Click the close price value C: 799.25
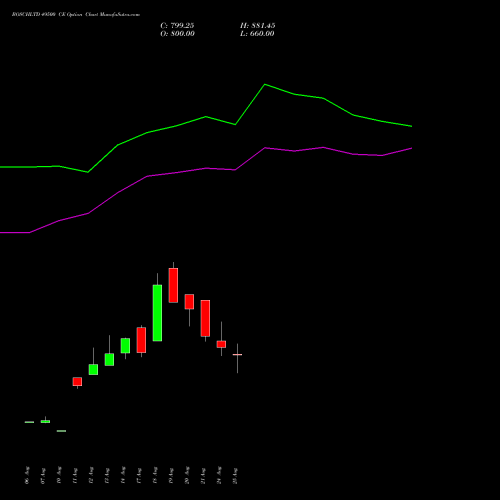The image size is (500, 500). pyautogui.click(x=177, y=26)
